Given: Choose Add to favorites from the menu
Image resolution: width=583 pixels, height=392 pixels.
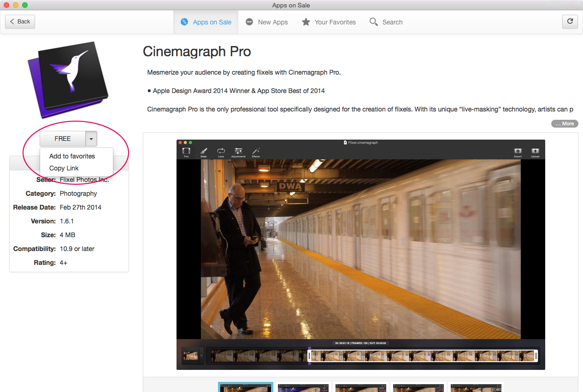Looking at the screenshot, I should (x=72, y=156).
